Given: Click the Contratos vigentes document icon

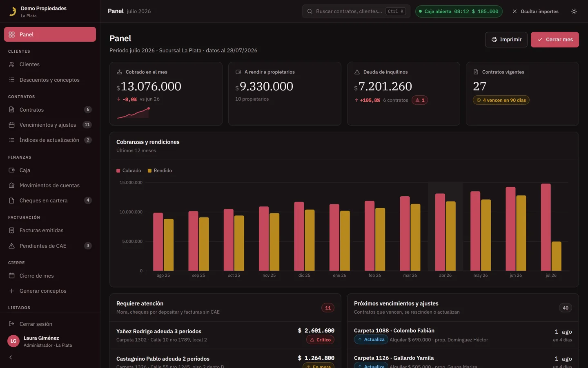Looking at the screenshot, I should (x=476, y=72).
